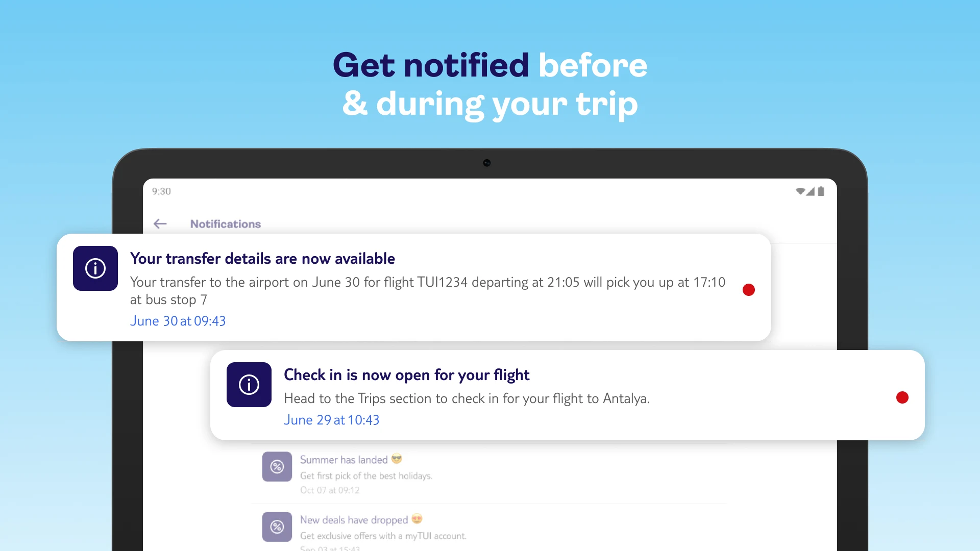Tap 'Head to the Trips section' message text
This screenshot has width=980, height=551.
click(467, 398)
